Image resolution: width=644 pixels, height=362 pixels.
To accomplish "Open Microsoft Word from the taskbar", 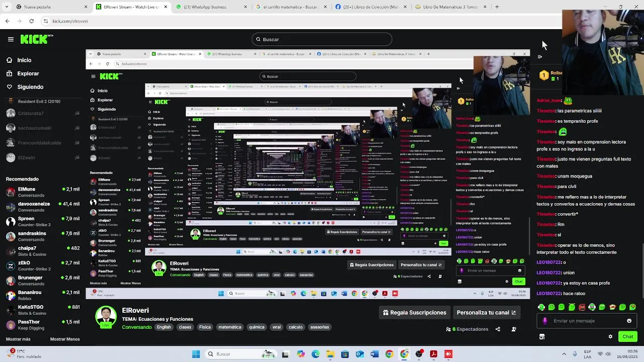I will pos(374,354).
